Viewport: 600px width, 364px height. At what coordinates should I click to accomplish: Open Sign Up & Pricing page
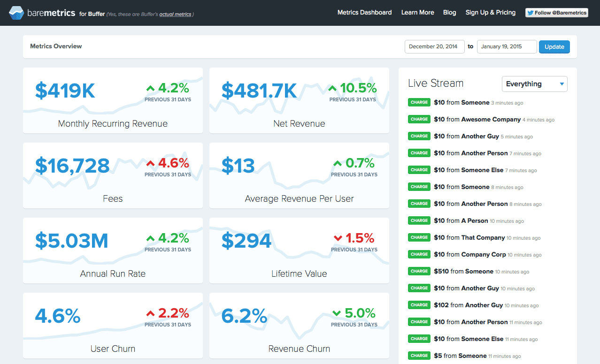coord(490,13)
